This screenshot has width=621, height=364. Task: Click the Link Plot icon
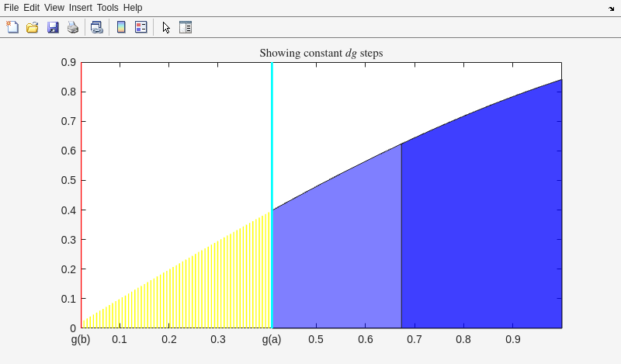(96, 27)
